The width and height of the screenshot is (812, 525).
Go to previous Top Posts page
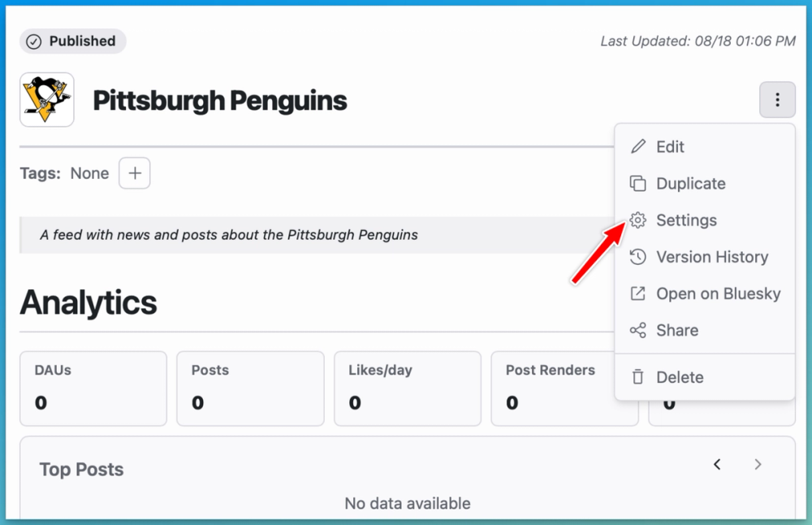(x=717, y=464)
